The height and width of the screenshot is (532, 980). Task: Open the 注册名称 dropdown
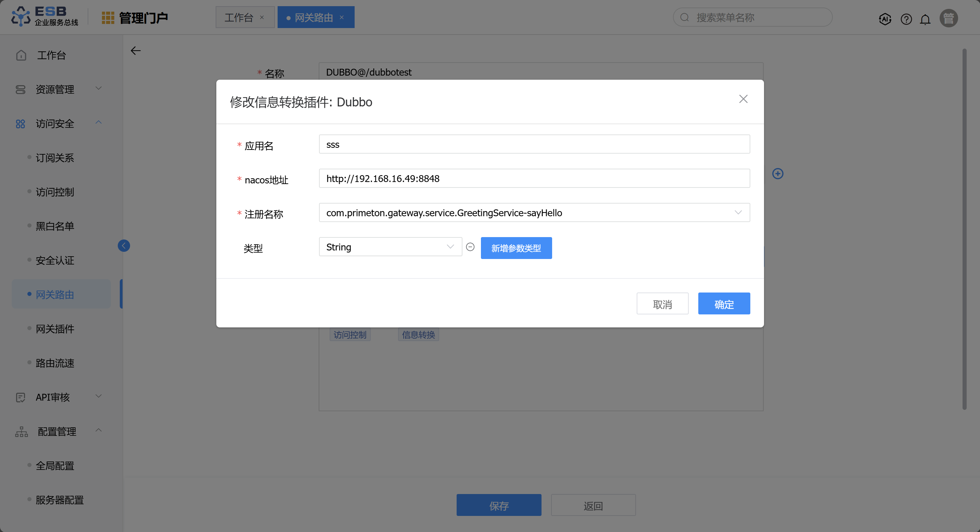[x=534, y=212]
